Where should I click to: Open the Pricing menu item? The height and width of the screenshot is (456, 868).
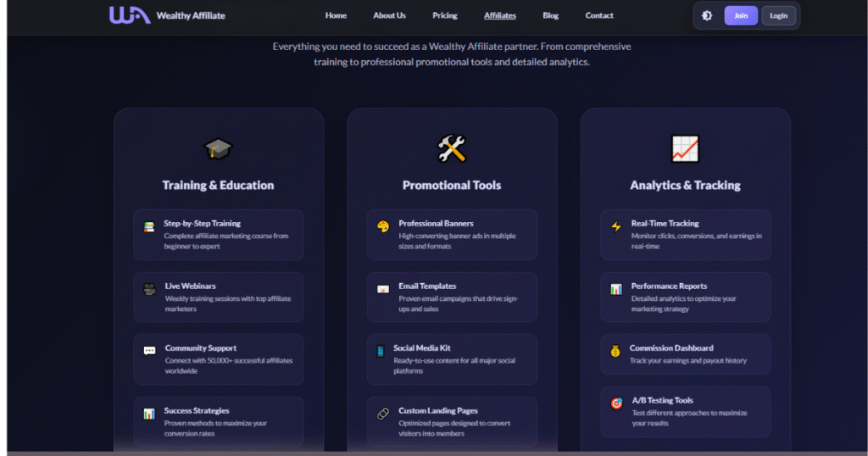click(x=444, y=15)
